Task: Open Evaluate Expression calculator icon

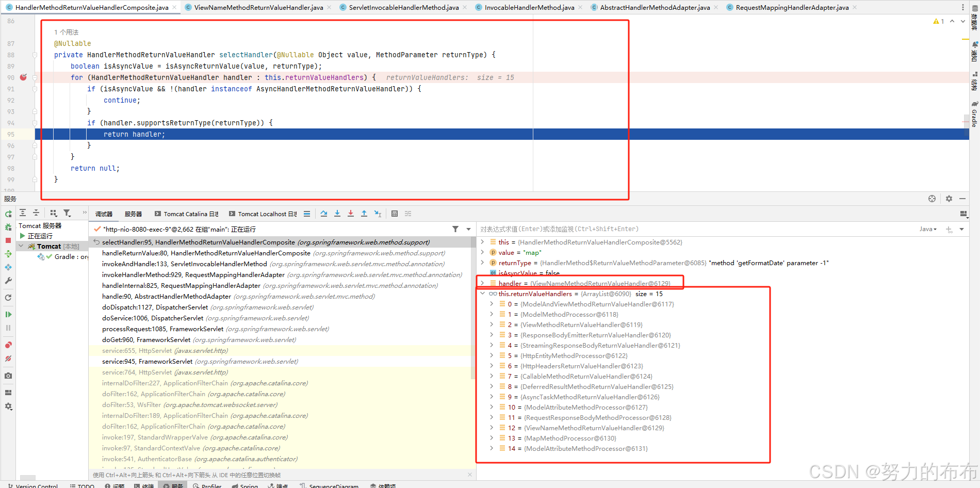Action: 395,214
